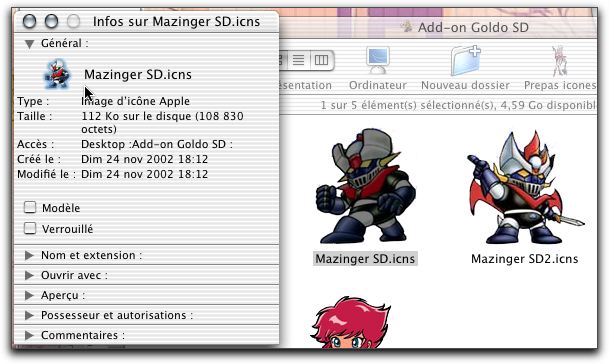Switch Finder to list view
Viewport: 609px width, 364px height.
298,60
